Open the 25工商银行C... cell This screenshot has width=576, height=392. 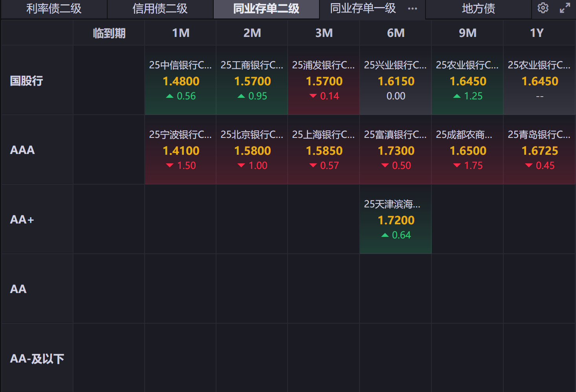click(252, 81)
